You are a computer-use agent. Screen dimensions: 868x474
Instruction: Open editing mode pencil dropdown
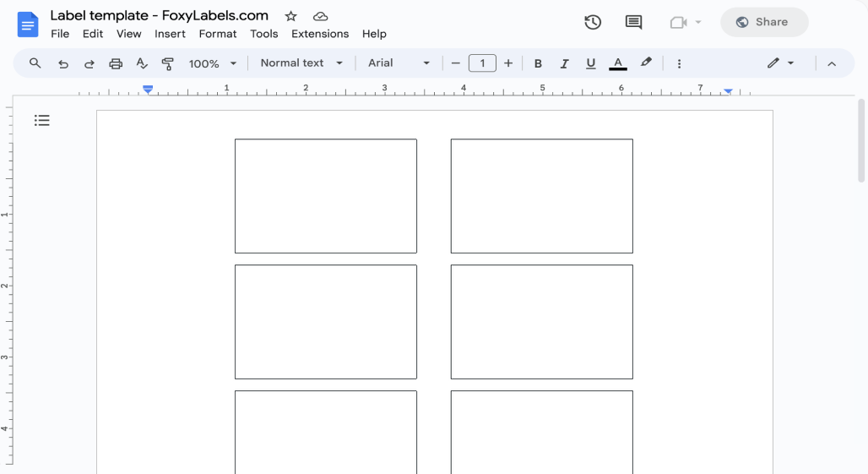click(780, 63)
